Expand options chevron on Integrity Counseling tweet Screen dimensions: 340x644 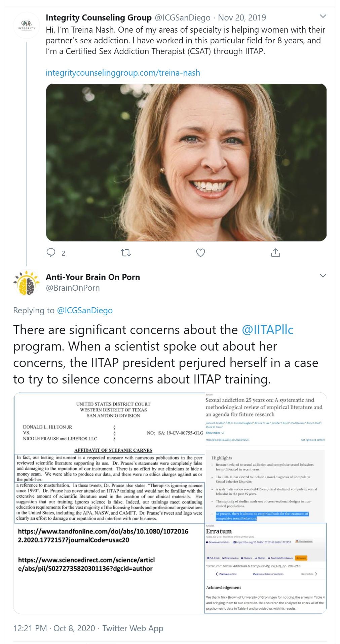323,16
